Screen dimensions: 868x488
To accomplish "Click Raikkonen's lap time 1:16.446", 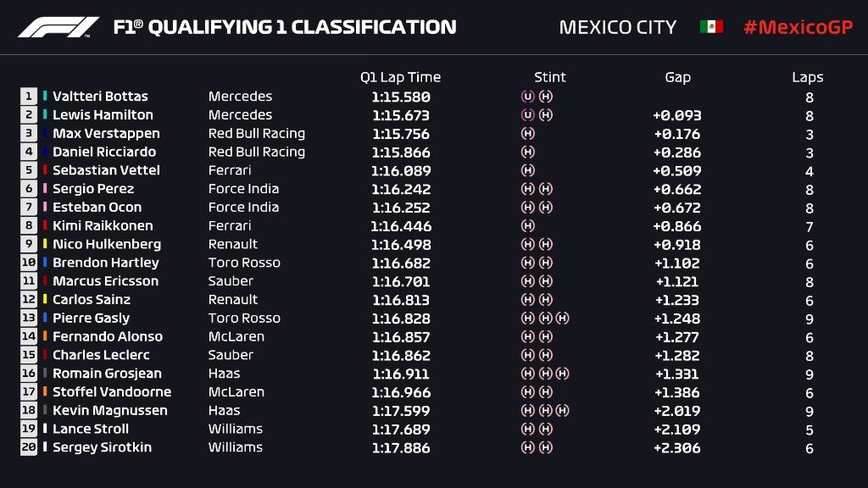I will [x=401, y=226].
